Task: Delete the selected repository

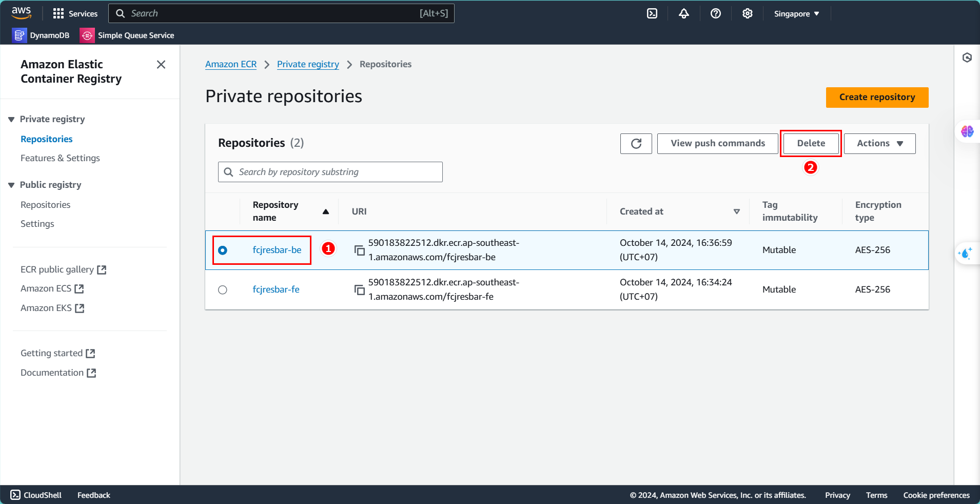Action: (811, 144)
